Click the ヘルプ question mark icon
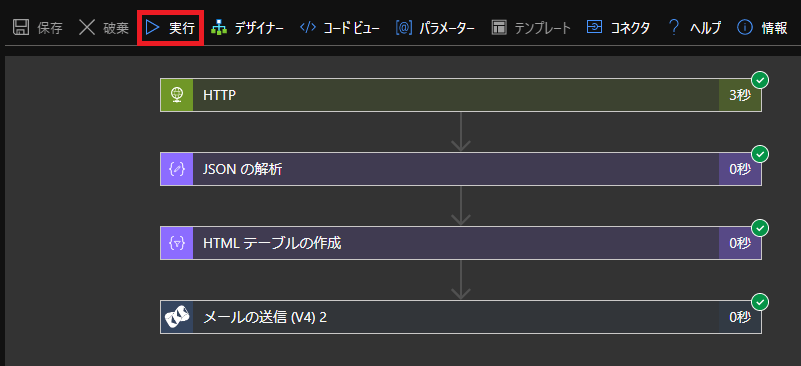 pos(674,28)
